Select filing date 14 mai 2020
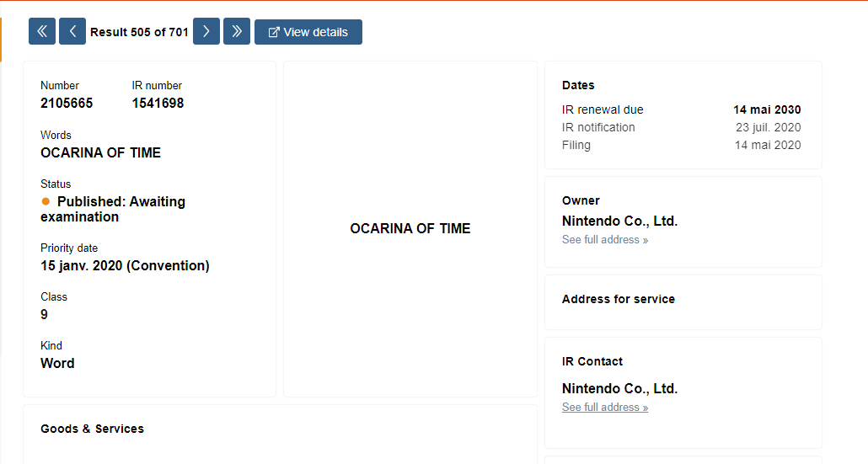Viewport: 868px width, 464px height. [x=768, y=145]
